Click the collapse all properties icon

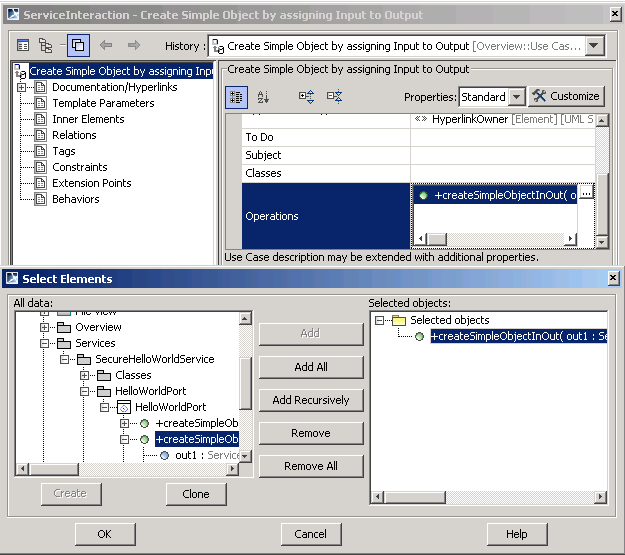point(334,97)
